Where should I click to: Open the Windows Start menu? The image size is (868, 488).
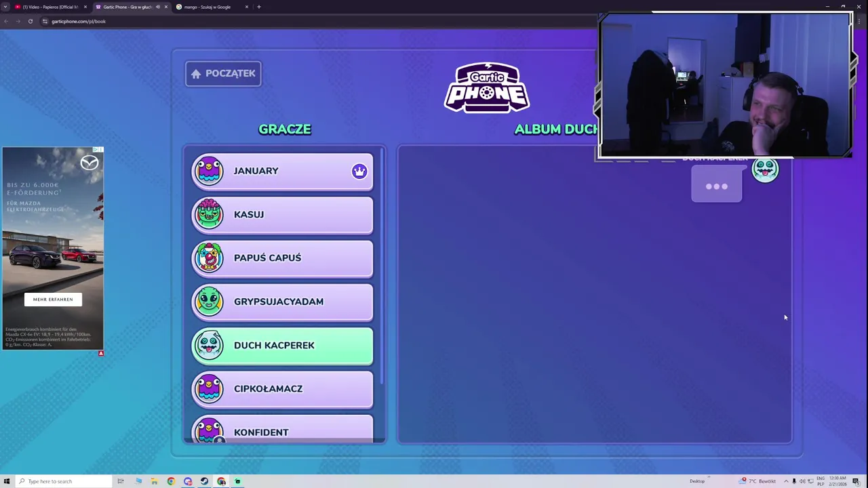pos(7,481)
